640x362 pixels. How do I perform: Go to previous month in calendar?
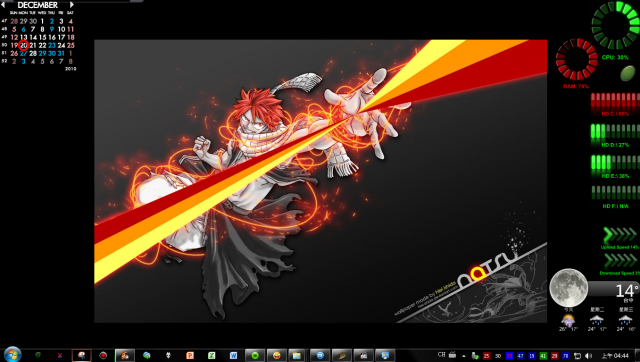click(x=3, y=5)
